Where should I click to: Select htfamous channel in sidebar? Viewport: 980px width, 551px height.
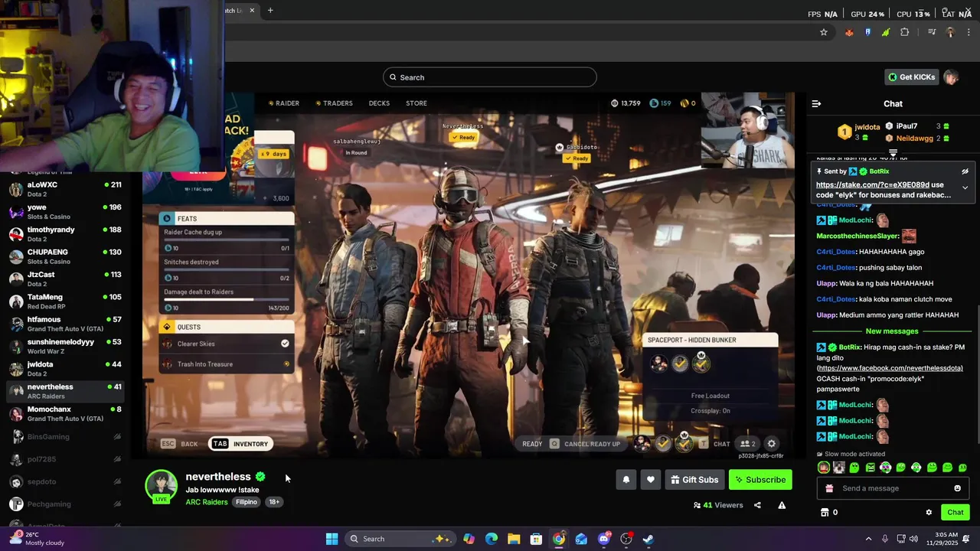pos(65,324)
